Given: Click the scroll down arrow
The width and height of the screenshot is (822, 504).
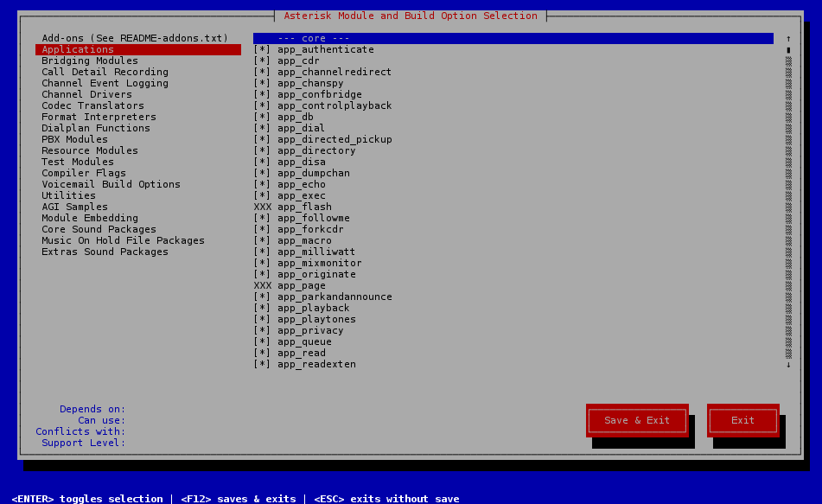Looking at the screenshot, I should 787,365.
